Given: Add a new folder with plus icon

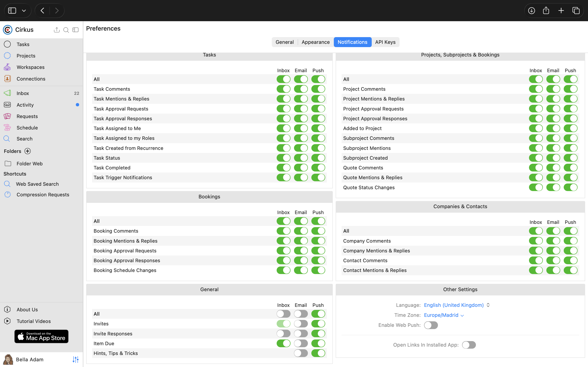Looking at the screenshot, I should tap(28, 151).
